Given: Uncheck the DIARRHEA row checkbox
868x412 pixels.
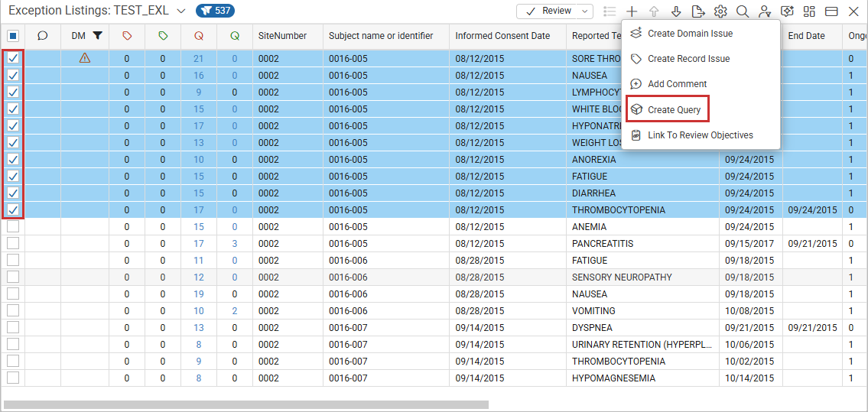Looking at the screenshot, I should click(x=13, y=193).
